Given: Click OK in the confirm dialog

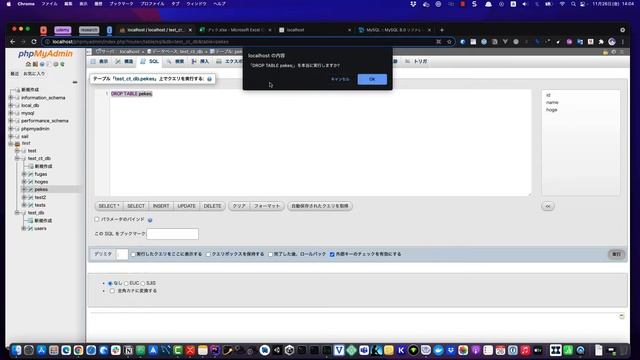Looking at the screenshot, I should 372,79.
